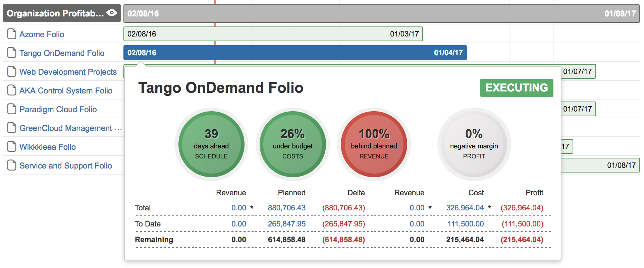644x268 pixels.
Task: Click the red 100% behind planned revenue circle
Action: tap(374, 144)
